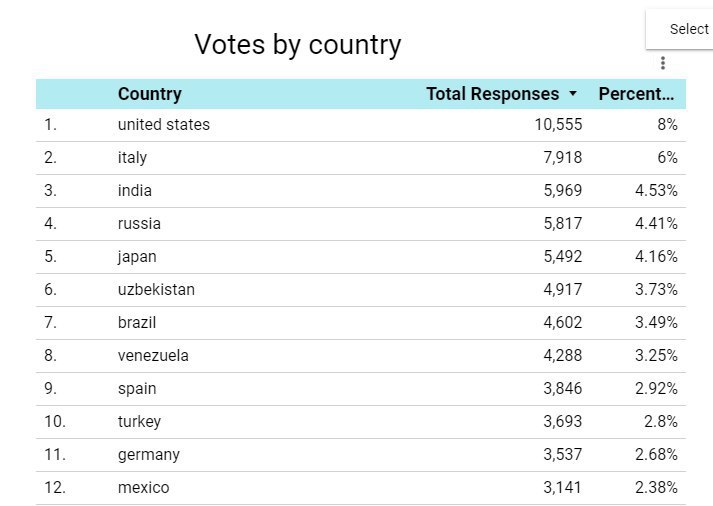Click the Total Responses column header

click(492, 94)
